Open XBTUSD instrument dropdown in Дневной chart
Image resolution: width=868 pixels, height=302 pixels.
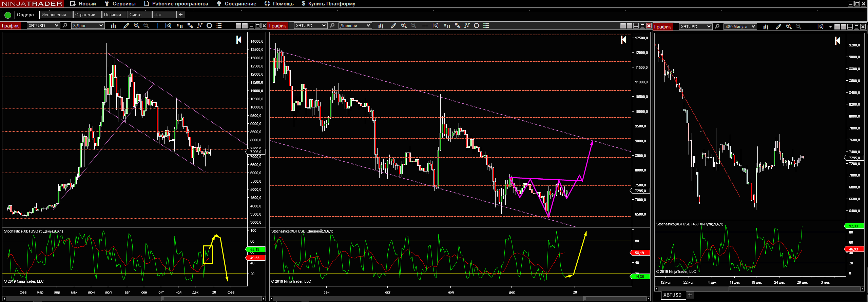coord(311,26)
